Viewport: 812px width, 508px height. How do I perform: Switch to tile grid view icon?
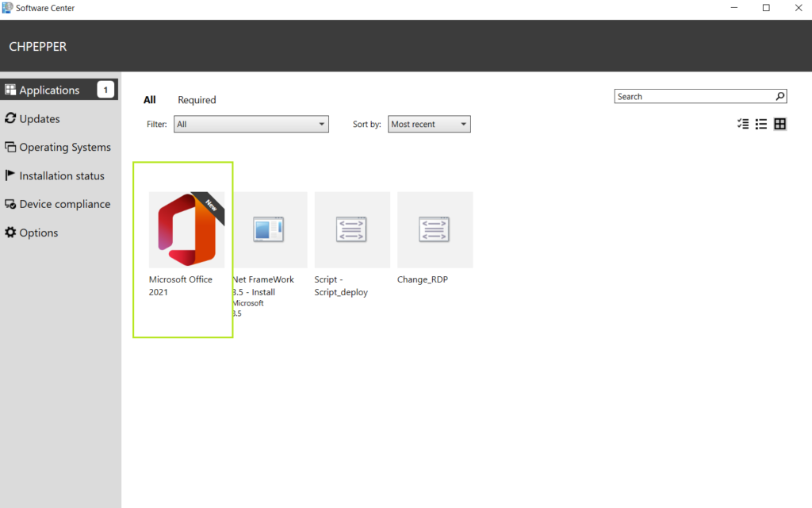(780, 124)
